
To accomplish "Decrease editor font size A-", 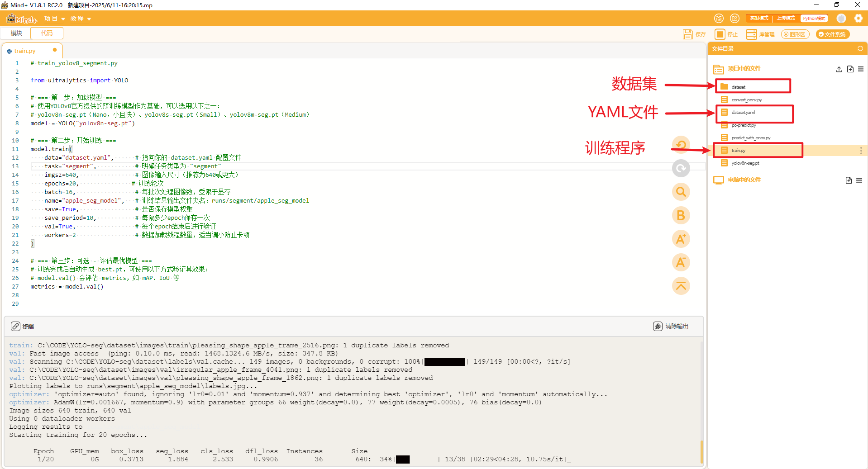I will [x=681, y=262].
